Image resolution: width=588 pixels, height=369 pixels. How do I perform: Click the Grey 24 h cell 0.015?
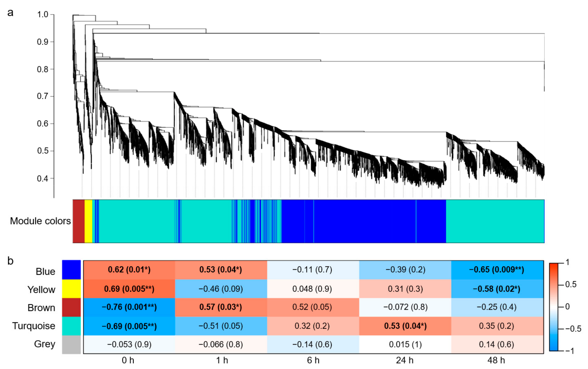(x=405, y=344)
